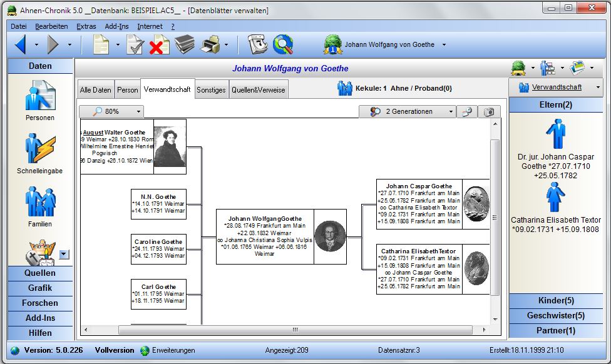Open the Add-Ins menu
611x364 pixels.
116,26
